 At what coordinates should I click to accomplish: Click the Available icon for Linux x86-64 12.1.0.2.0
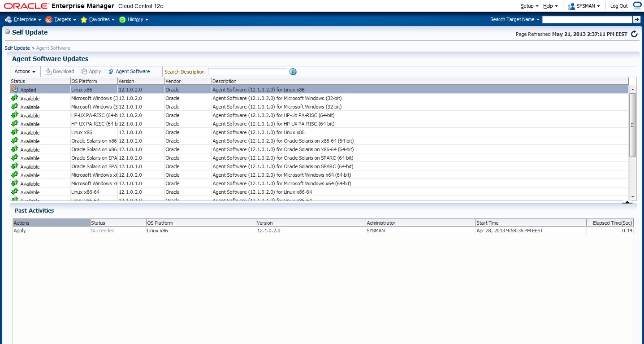14,192
